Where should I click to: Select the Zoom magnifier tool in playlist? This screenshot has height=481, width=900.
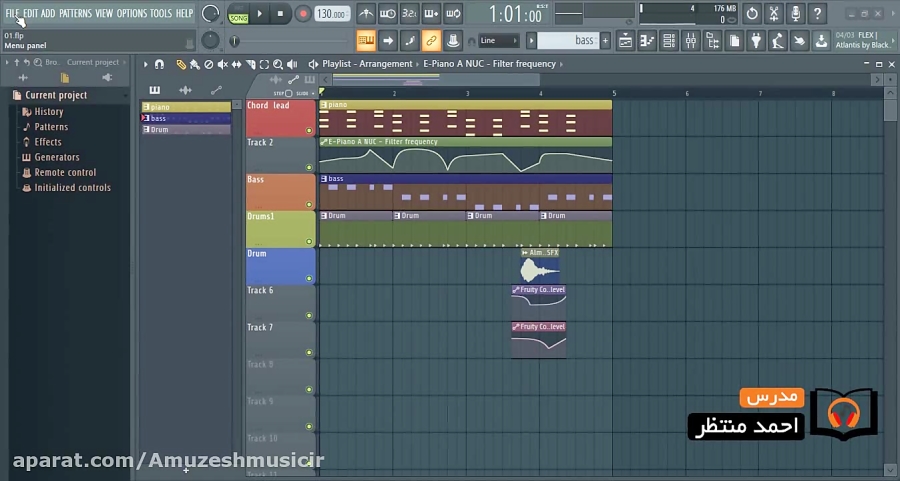coord(278,65)
